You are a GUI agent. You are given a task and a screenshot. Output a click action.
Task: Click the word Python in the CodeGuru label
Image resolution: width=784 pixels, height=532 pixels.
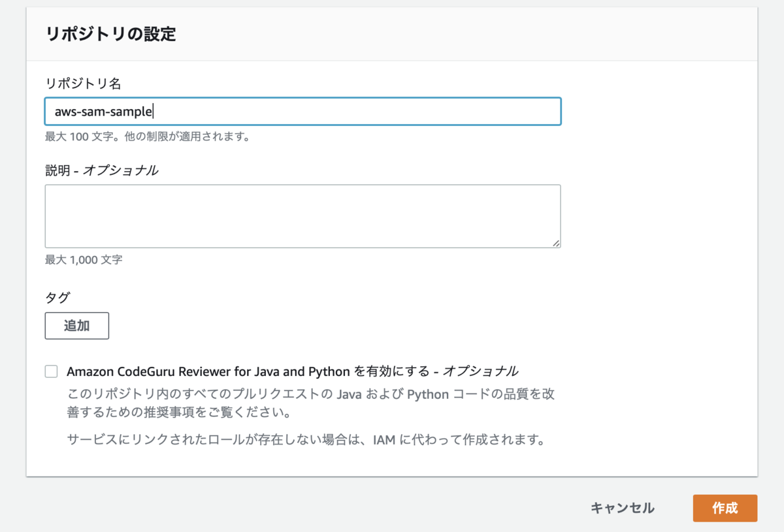click(329, 371)
